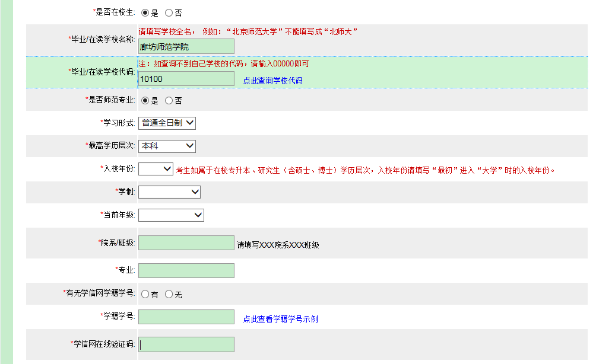Click the 学籍学号 input field
The image size is (596, 364).
[x=186, y=317]
